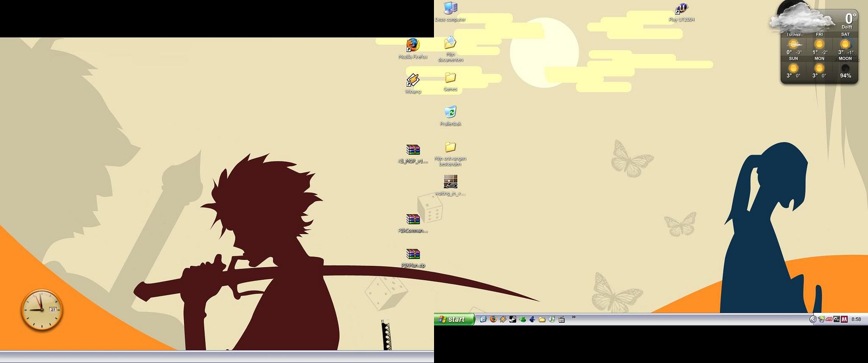
Task: Launch Steam from the quick launch bar
Action: (513, 319)
